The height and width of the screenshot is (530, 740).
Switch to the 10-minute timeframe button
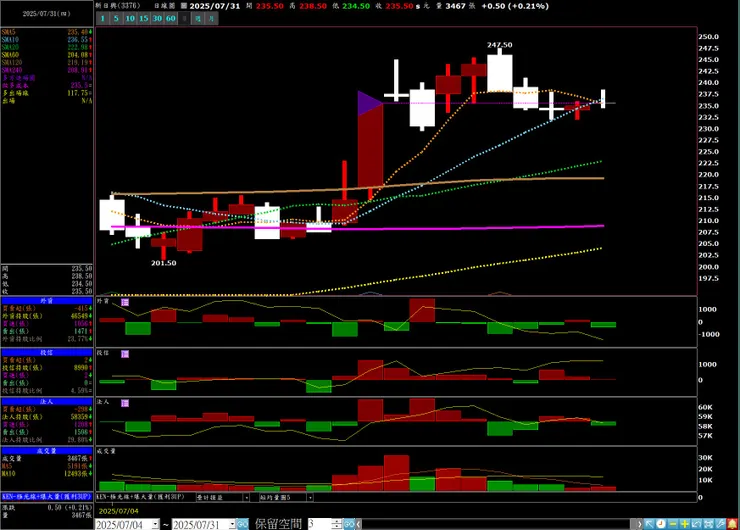(130, 18)
